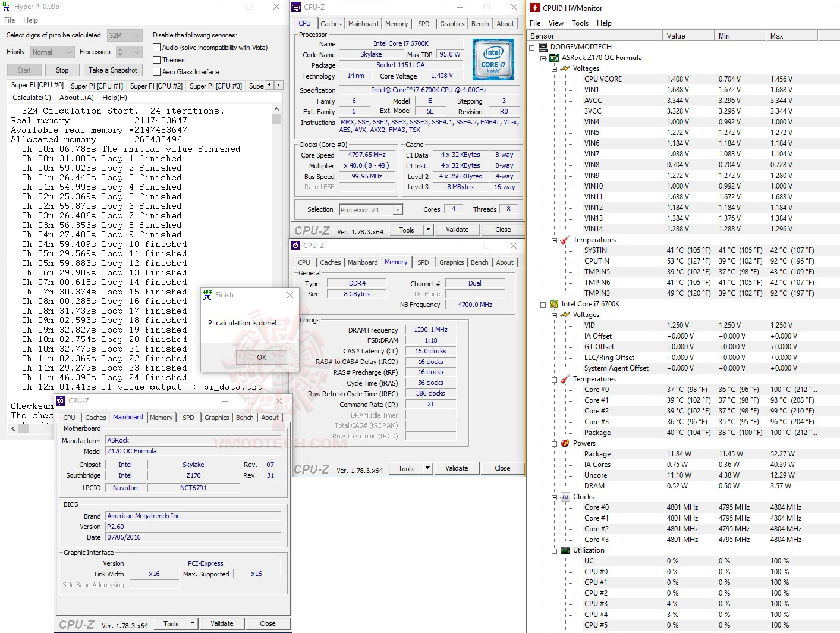Switch to the Super PI [CPU #1] tab

point(97,86)
